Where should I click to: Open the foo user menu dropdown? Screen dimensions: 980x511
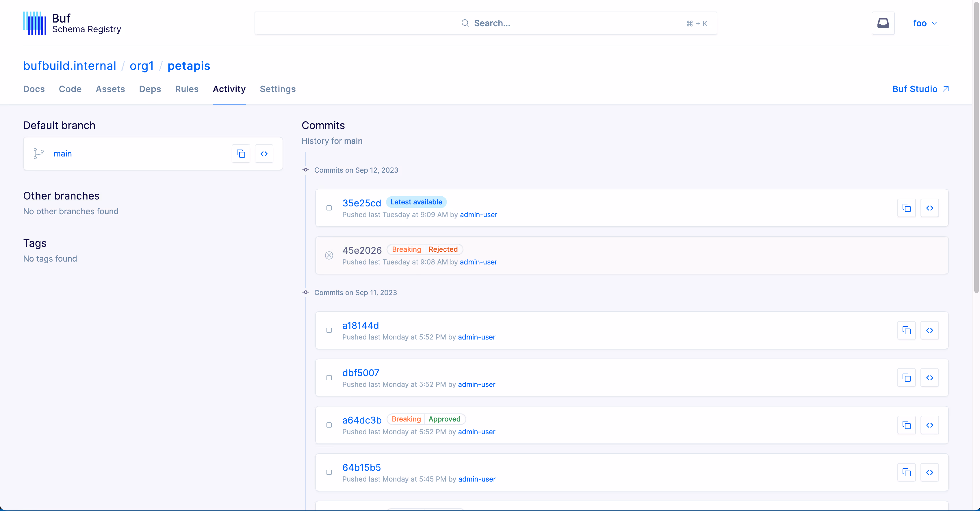(925, 23)
